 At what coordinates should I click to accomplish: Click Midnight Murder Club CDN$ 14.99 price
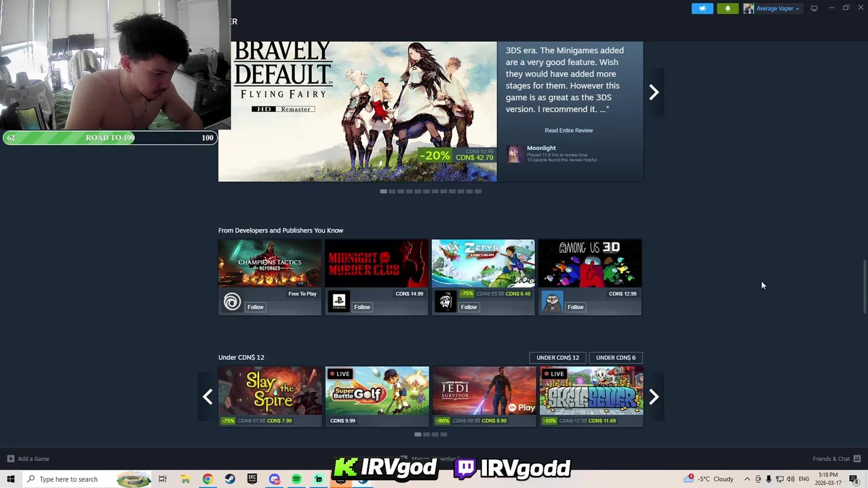point(409,294)
